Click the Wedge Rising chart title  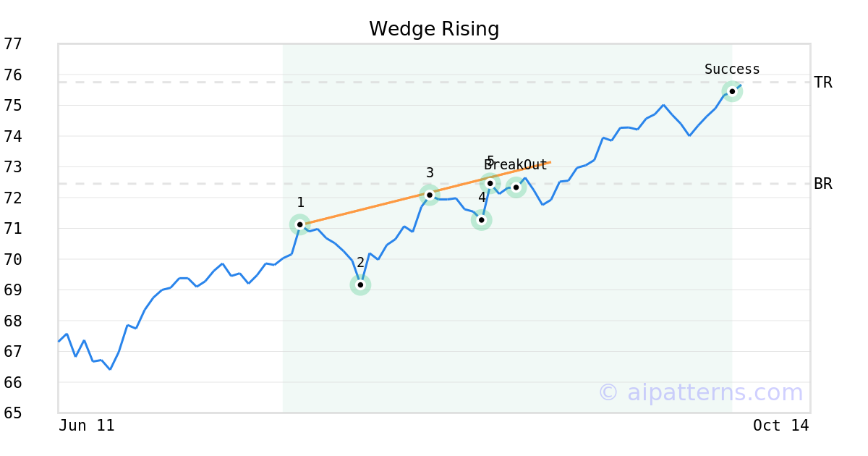tap(434, 29)
